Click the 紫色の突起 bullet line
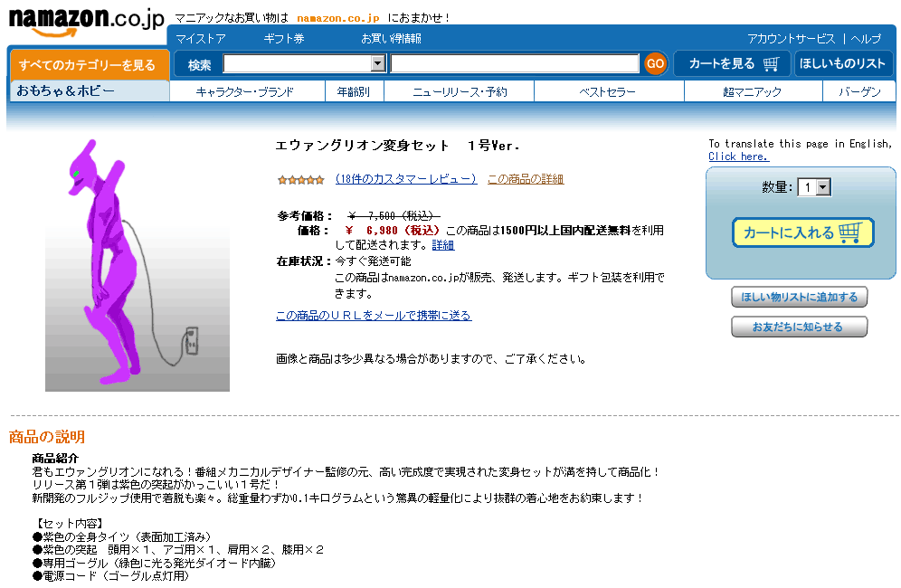The height and width of the screenshot is (588, 901). pos(178,549)
